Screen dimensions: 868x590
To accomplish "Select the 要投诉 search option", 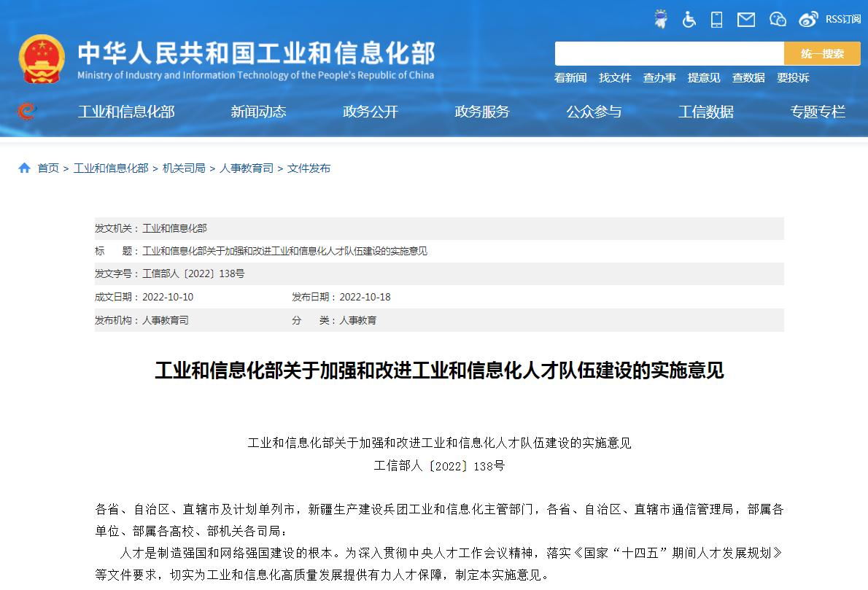I will point(793,77).
